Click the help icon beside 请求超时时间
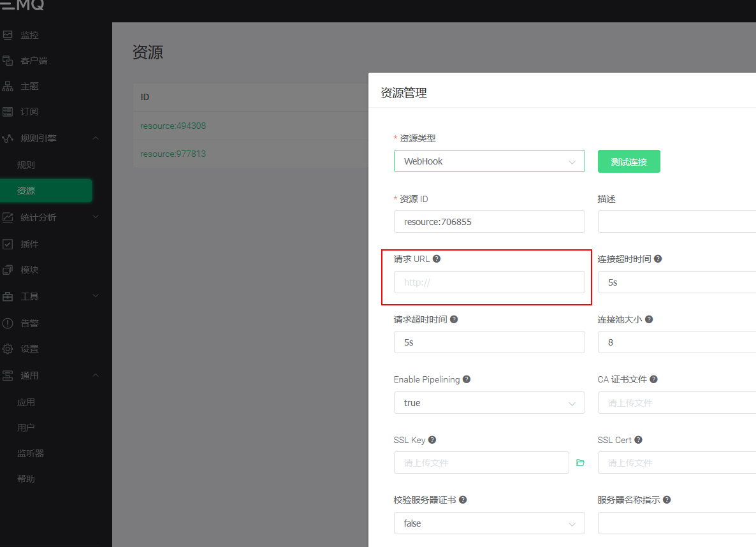 pos(454,319)
